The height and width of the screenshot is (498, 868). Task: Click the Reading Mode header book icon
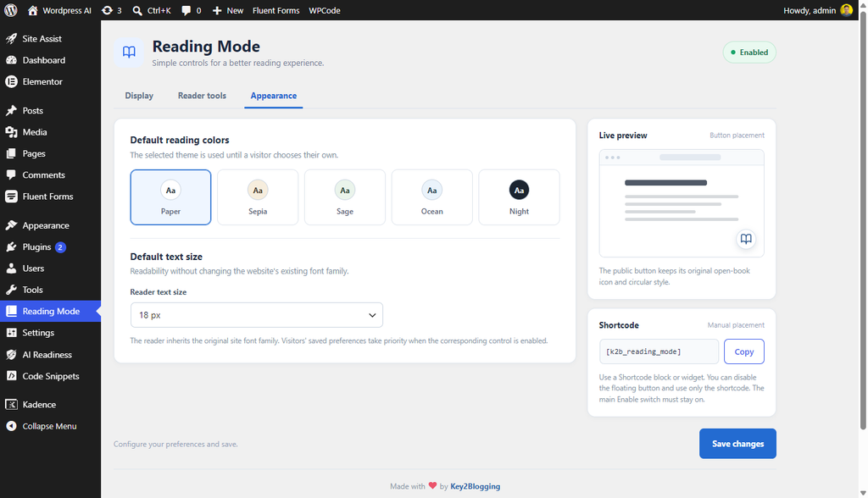[129, 53]
